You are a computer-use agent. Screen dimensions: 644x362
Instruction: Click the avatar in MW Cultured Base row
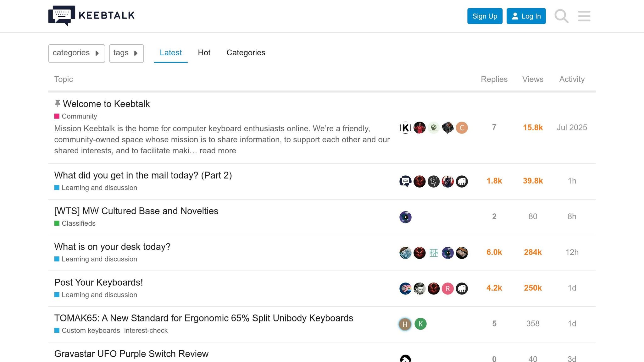(x=405, y=217)
